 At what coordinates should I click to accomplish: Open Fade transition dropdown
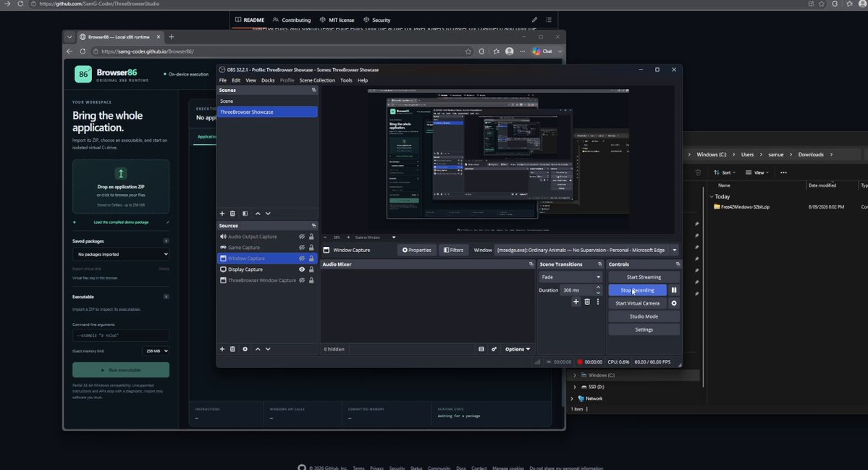coord(570,277)
